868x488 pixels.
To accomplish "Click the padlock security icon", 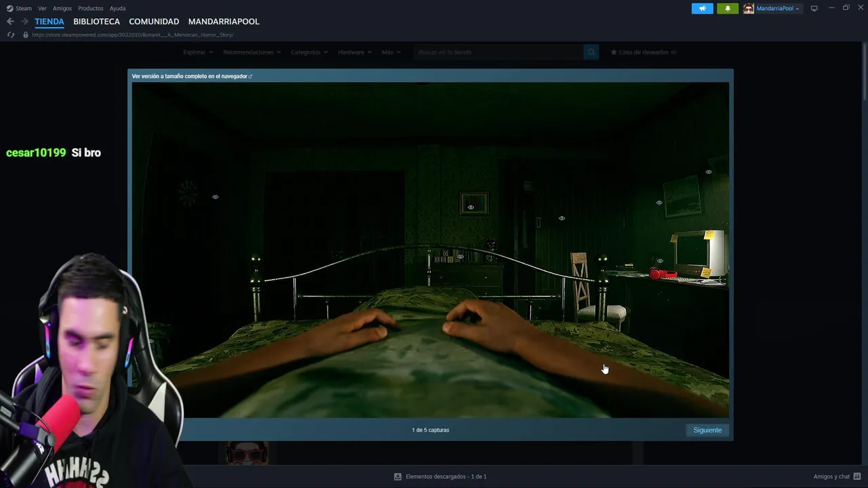I will tap(26, 35).
